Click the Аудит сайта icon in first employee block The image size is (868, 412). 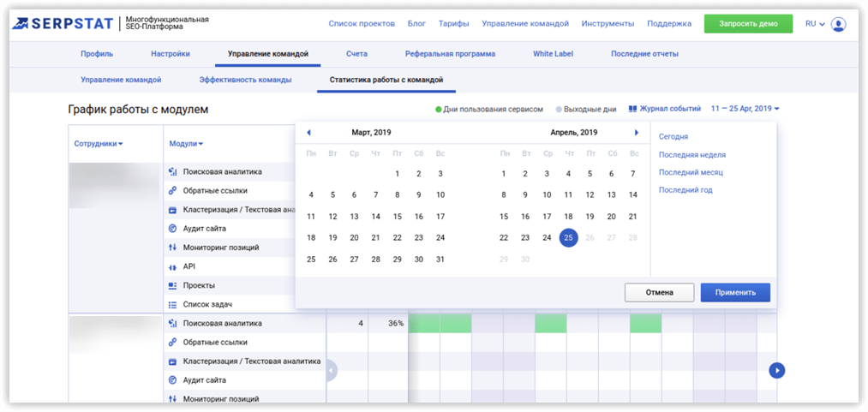point(172,229)
